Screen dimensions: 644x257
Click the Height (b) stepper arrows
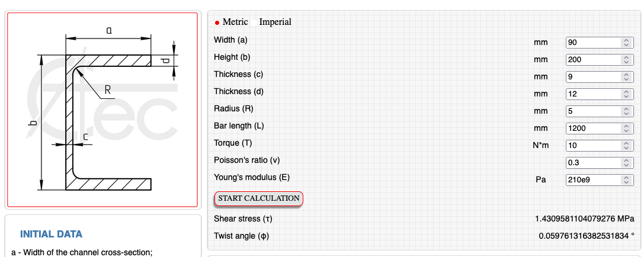coord(626,60)
